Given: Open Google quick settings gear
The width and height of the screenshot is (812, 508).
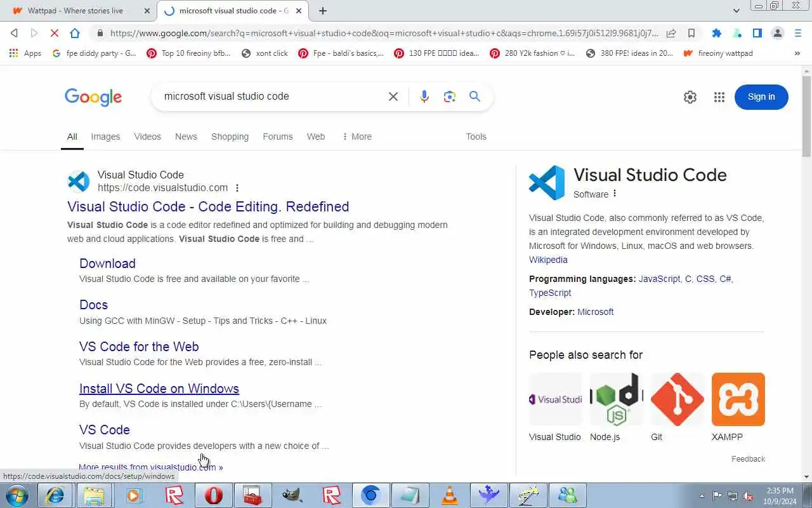Looking at the screenshot, I should (x=690, y=97).
